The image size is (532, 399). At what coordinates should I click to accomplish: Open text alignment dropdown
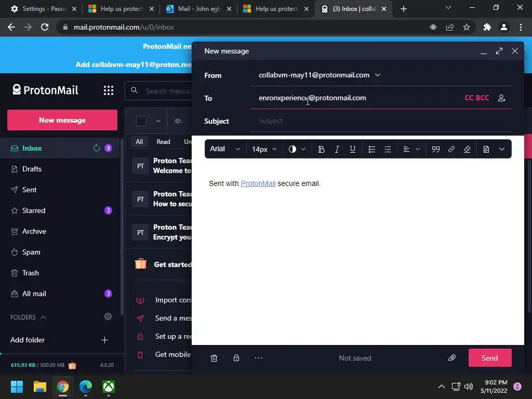tap(411, 149)
